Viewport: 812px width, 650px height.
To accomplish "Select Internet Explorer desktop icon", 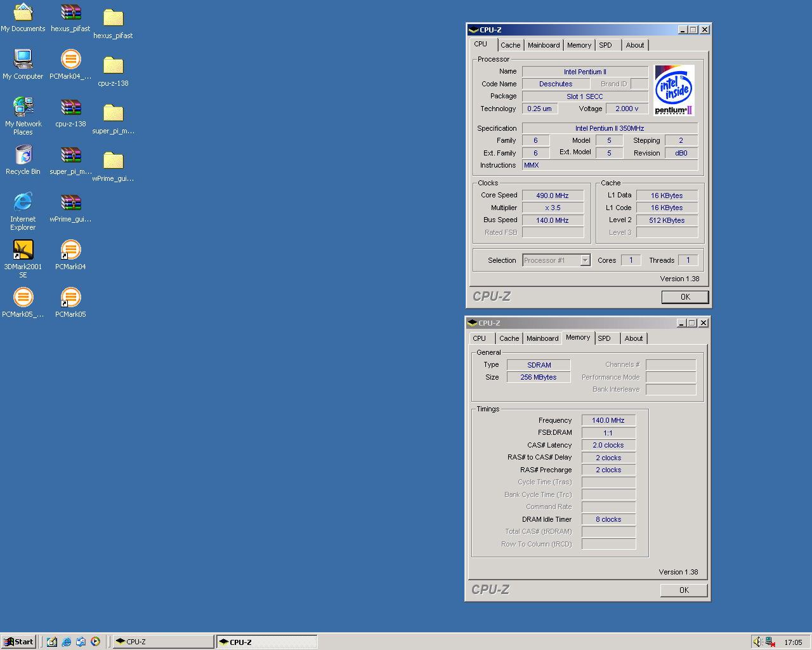I will 23,211.
